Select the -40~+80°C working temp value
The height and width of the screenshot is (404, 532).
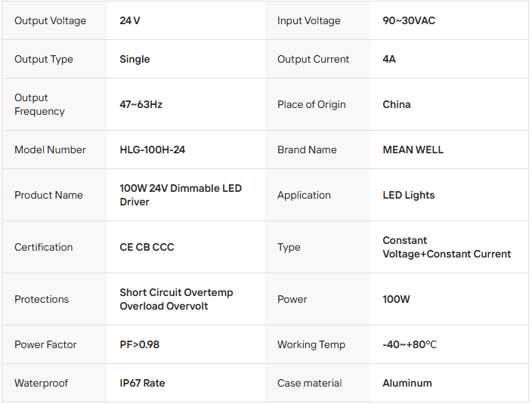click(410, 344)
